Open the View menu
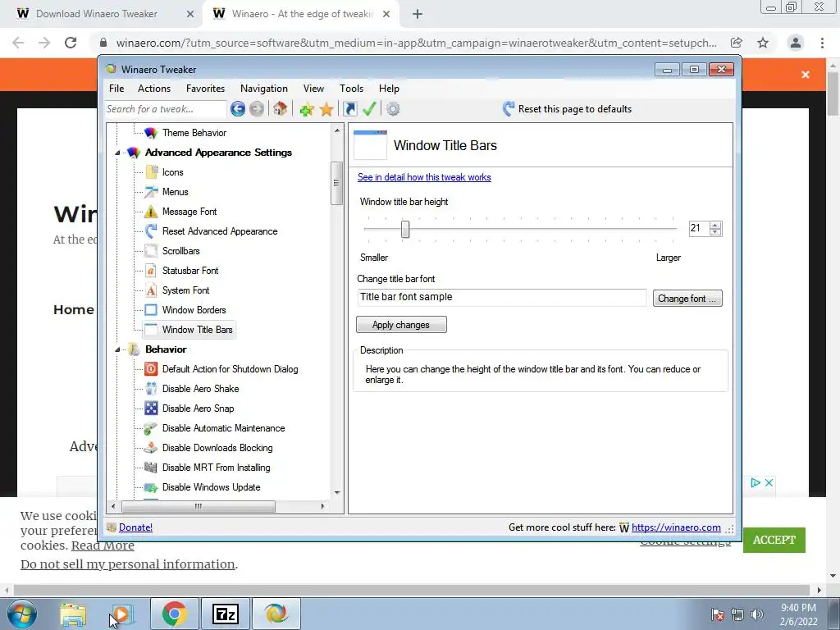Image resolution: width=840 pixels, height=630 pixels. pos(313,89)
